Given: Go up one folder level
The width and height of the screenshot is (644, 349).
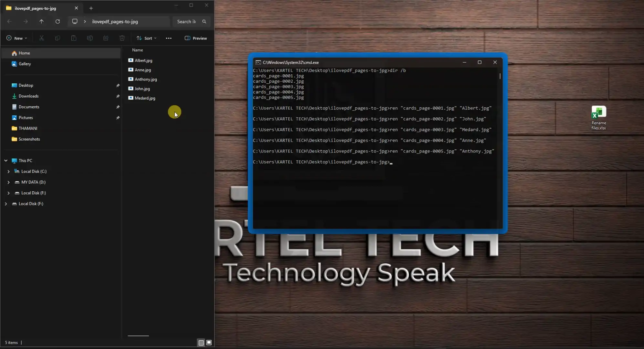Looking at the screenshot, I should tap(41, 22).
